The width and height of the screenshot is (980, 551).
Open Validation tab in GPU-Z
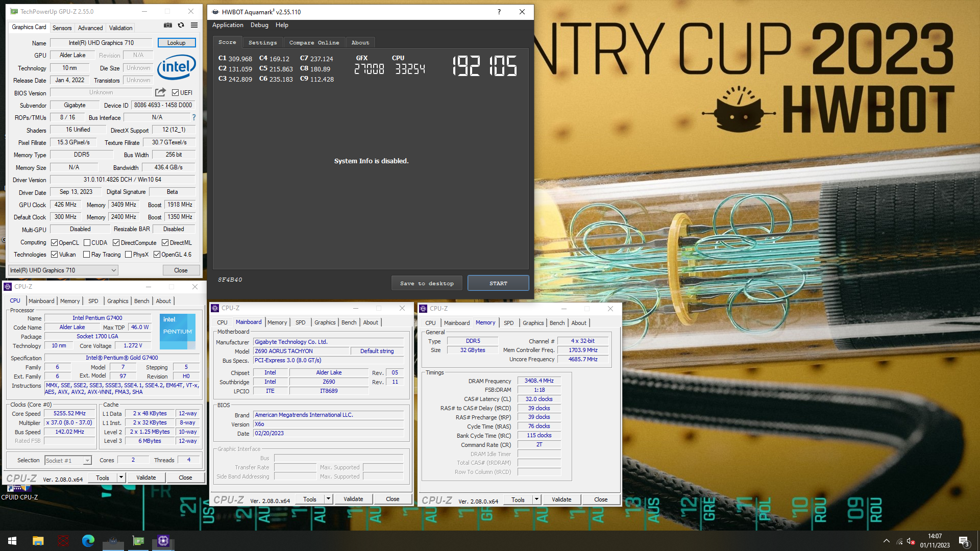(120, 28)
